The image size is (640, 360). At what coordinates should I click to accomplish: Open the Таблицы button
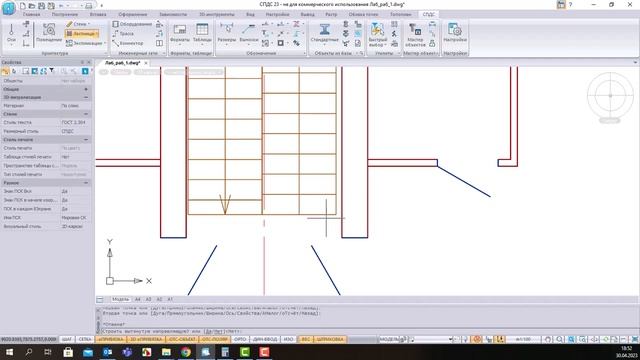click(202, 33)
